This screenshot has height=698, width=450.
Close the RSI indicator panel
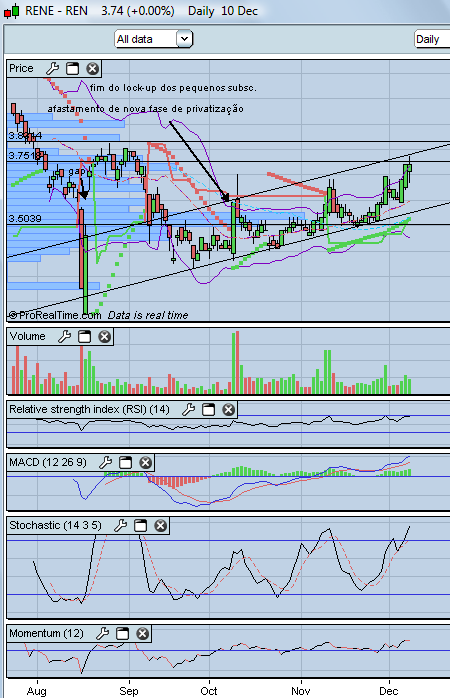pyautogui.click(x=228, y=410)
